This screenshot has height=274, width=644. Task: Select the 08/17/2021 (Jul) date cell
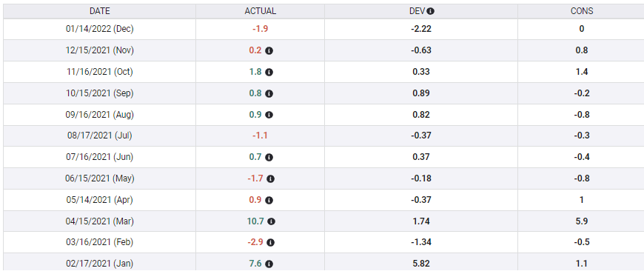(100, 136)
